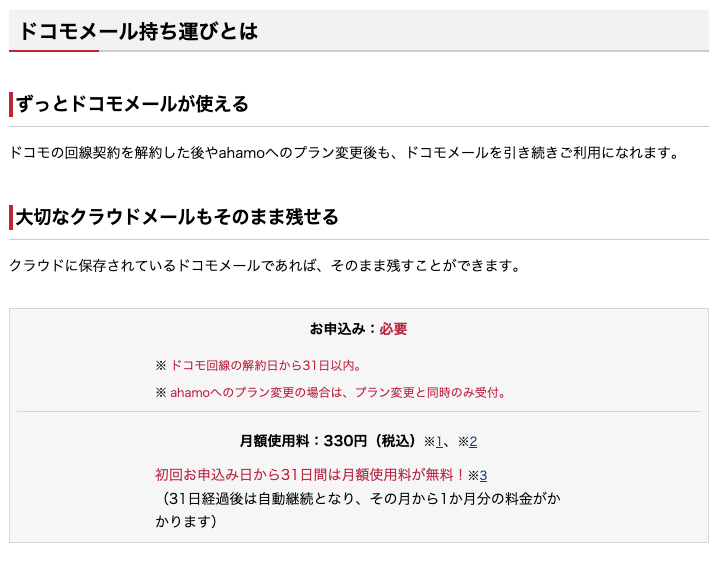Click the word ahamo in first paragraph
This screenshot has height=564, width=723.
[242, 153]
